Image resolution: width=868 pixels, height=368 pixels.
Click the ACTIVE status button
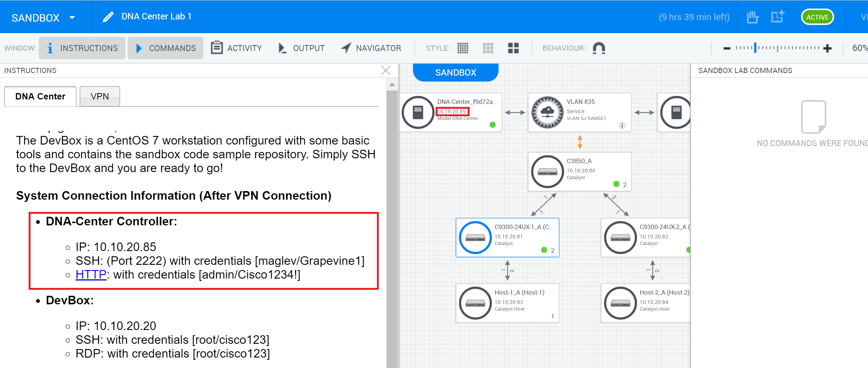click(x=817, y=17)
